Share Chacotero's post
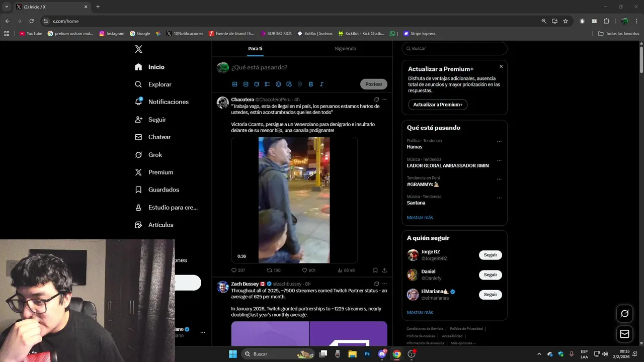This screenshot has height=362, width=644. (384, 270)
